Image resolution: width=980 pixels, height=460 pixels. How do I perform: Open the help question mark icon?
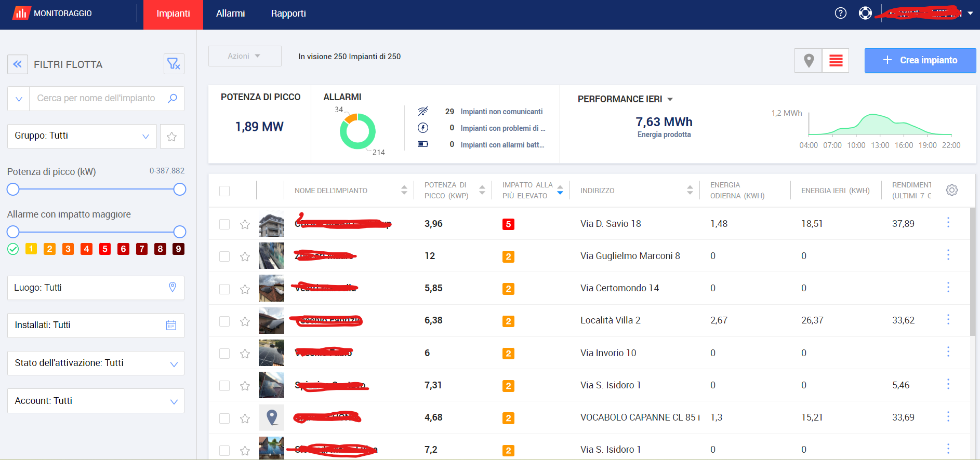(840, 13)
